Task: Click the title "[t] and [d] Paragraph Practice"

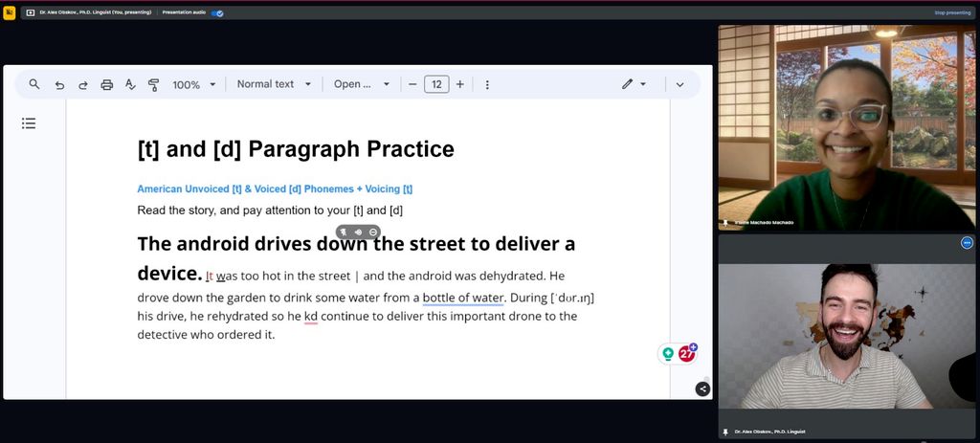Action: coord(296,149)
